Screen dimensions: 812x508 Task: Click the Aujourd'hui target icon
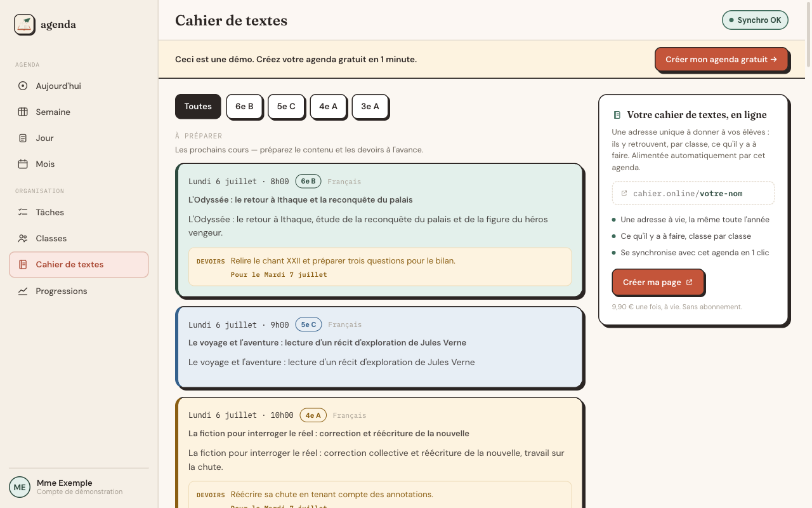coord(23,86)
